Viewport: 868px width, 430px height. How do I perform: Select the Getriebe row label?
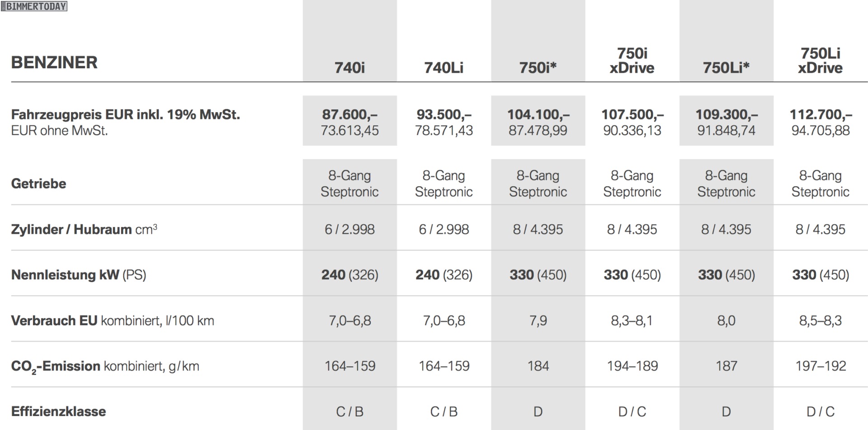39,184
